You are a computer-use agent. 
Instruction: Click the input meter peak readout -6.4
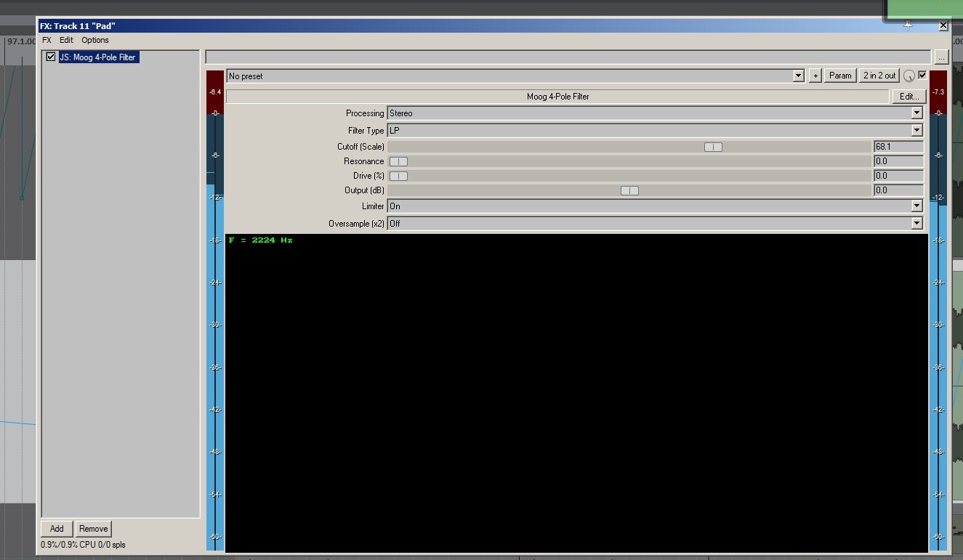click(x=215, y=92)
